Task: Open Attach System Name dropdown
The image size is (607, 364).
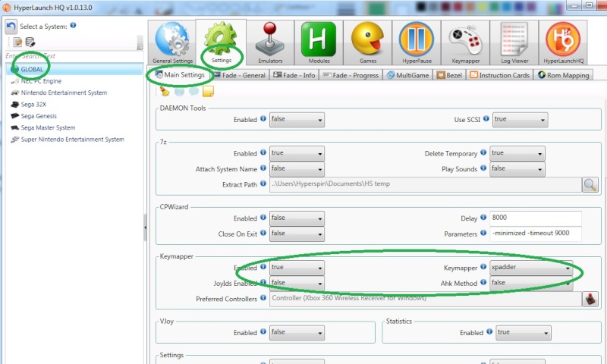Action: tap(297, 169)
